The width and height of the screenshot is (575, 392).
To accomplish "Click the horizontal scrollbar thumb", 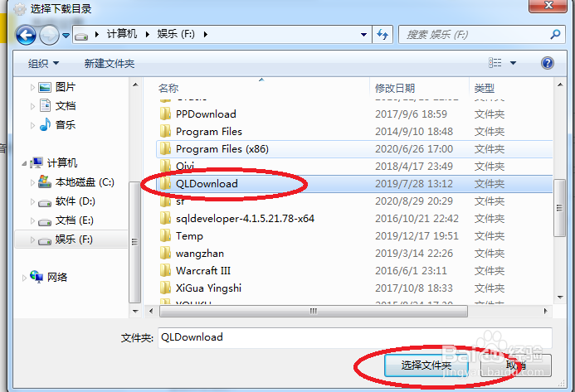I will click(x=313, y=311).
